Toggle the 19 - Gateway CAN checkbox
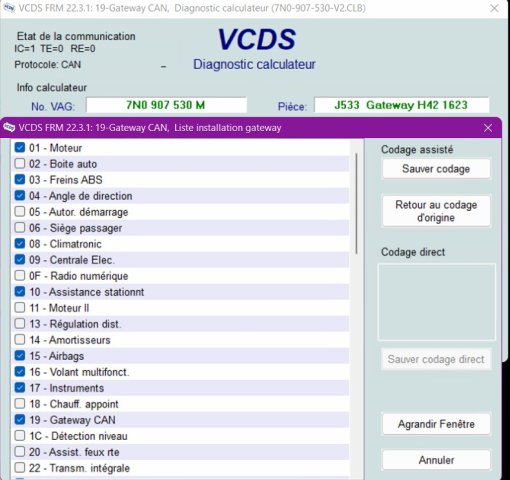The height and width of the screenshot is (480, 510). [x=20, y=419]
